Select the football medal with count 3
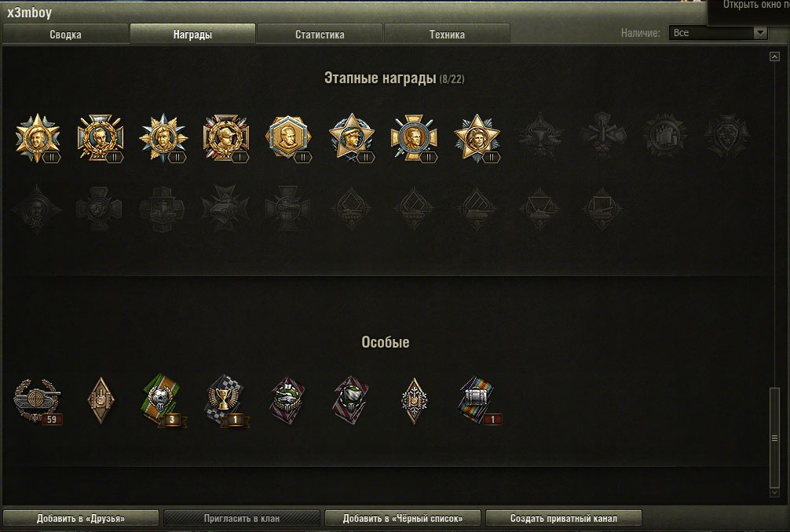The image size is (790, 532). (x=163, y=401)
